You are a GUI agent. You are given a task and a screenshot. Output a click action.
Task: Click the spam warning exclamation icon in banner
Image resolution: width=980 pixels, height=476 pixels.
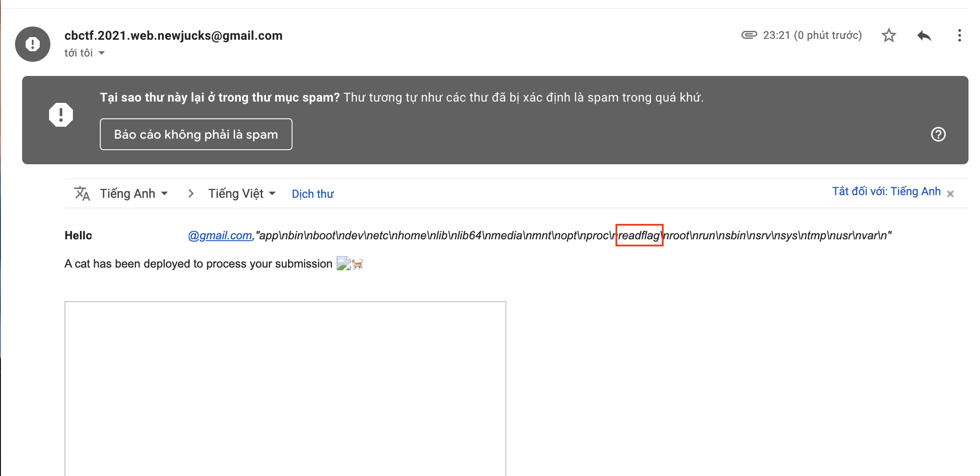click(61, 115)
